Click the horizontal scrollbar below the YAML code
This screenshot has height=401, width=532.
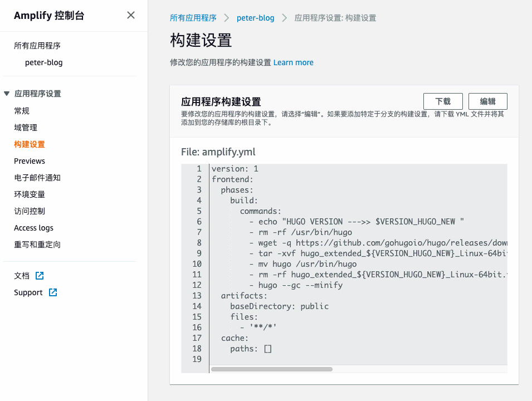(x=271, y=369)
